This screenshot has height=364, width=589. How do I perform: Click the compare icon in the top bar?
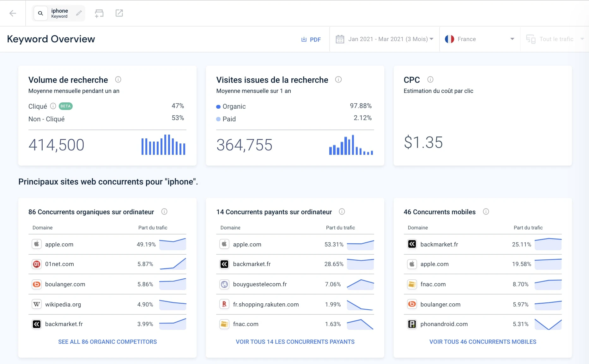[x=99, y=13]
